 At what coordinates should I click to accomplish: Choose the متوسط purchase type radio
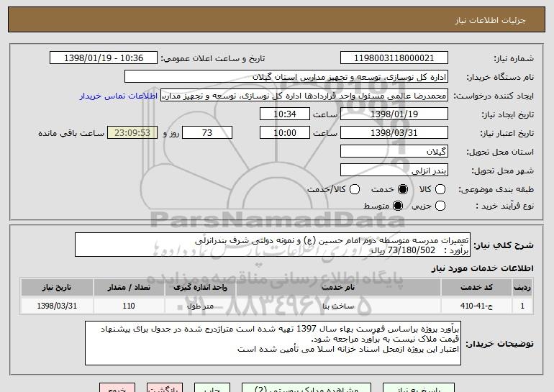coord(398,206)
